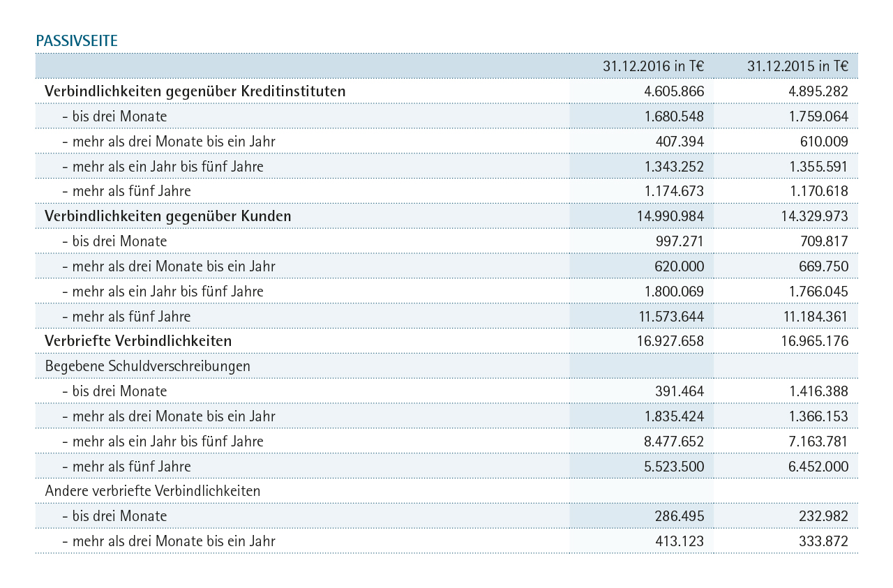Select the 31.12.2015 in T€ column header
Image resolution: width=893 pixels, height=588 pixels.
coord(797,66)
